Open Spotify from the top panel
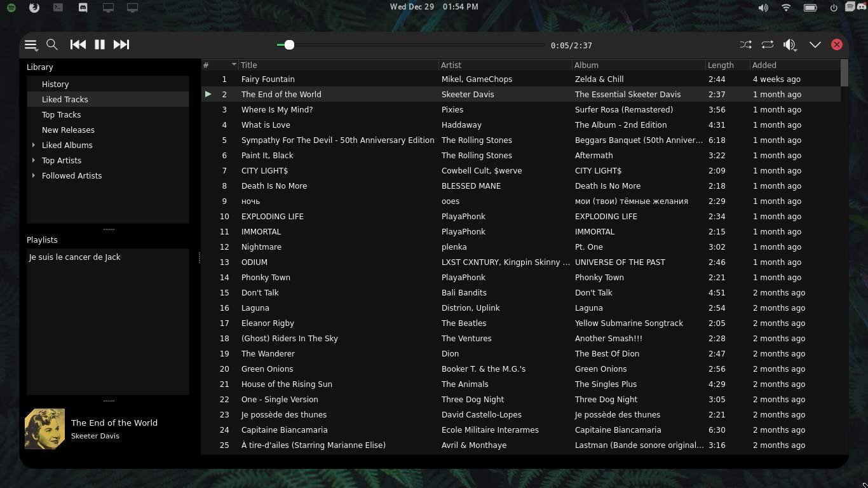 [x=11, y=8]
